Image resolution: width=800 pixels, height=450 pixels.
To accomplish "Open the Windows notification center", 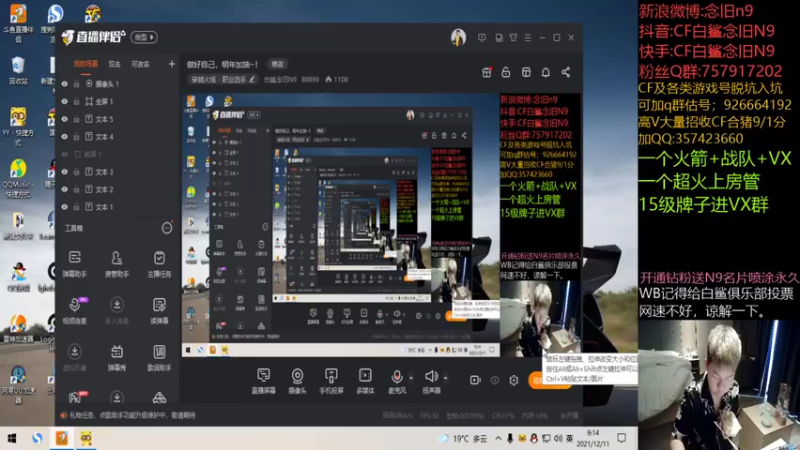I will tap(621, 438).
